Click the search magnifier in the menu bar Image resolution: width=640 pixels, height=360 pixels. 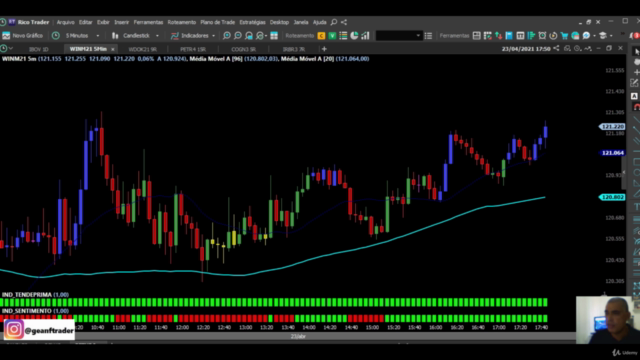(x=334, y=22)
